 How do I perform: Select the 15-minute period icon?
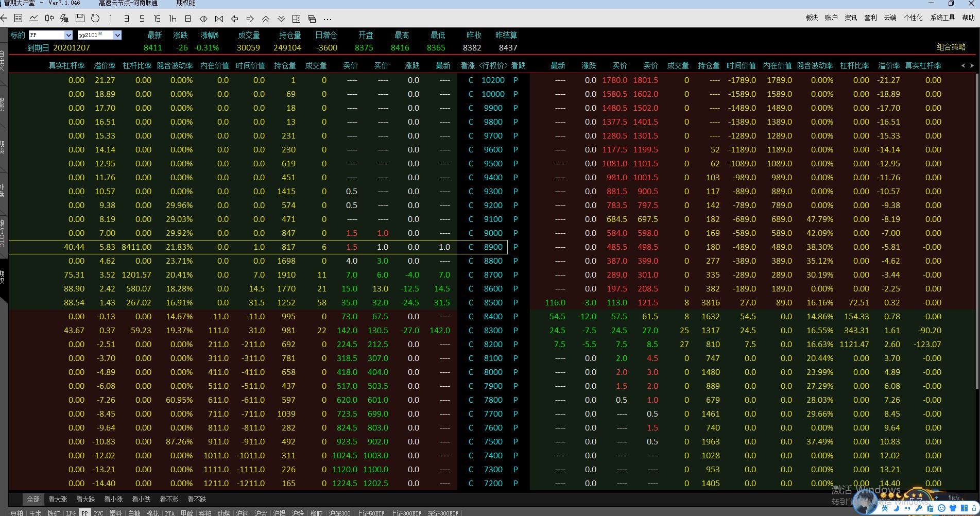pos(157,19)
